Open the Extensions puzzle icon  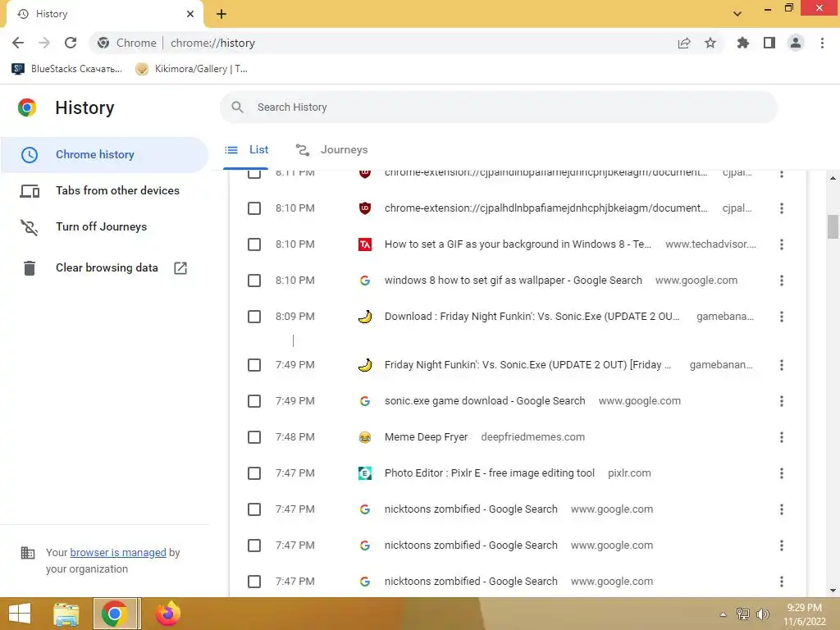tap(743, 43)
